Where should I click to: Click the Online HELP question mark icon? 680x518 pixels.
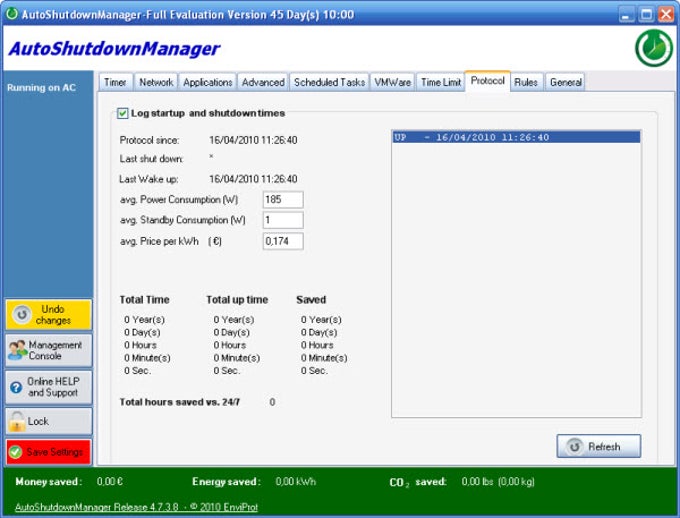(16, 387)
